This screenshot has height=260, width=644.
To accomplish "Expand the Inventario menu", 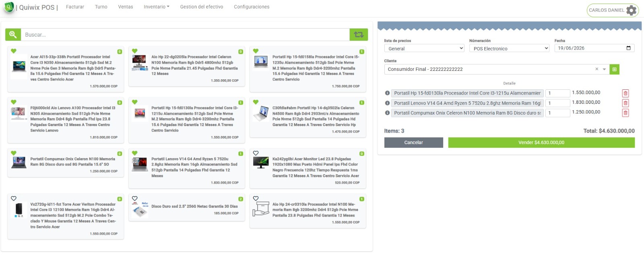I will pos(157,7).
